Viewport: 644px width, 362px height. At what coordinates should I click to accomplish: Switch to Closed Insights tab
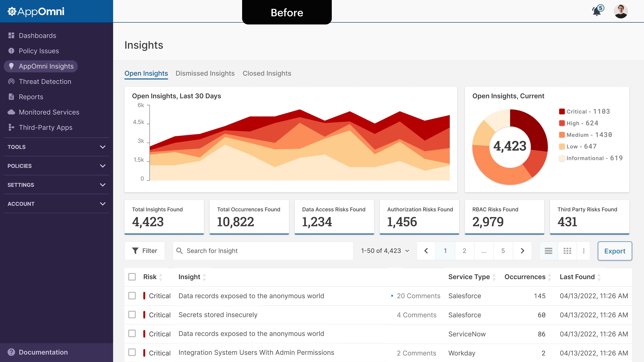point(267,74)
